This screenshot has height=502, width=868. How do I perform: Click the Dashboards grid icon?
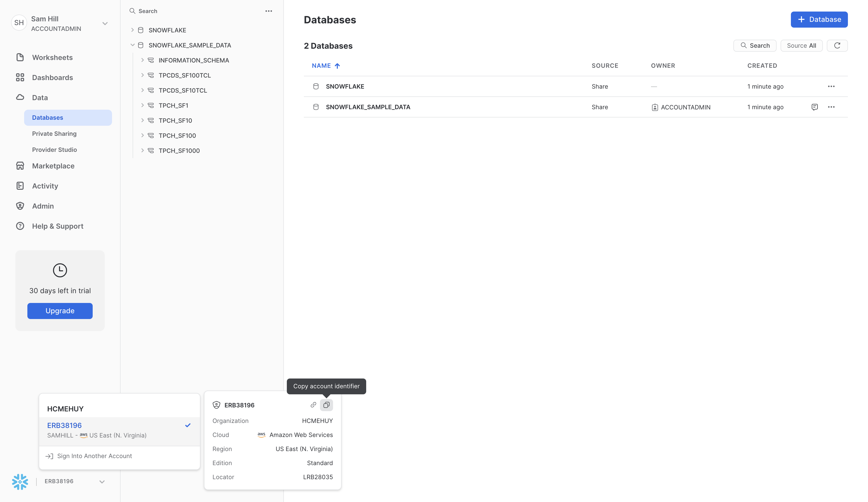[20, 78]
